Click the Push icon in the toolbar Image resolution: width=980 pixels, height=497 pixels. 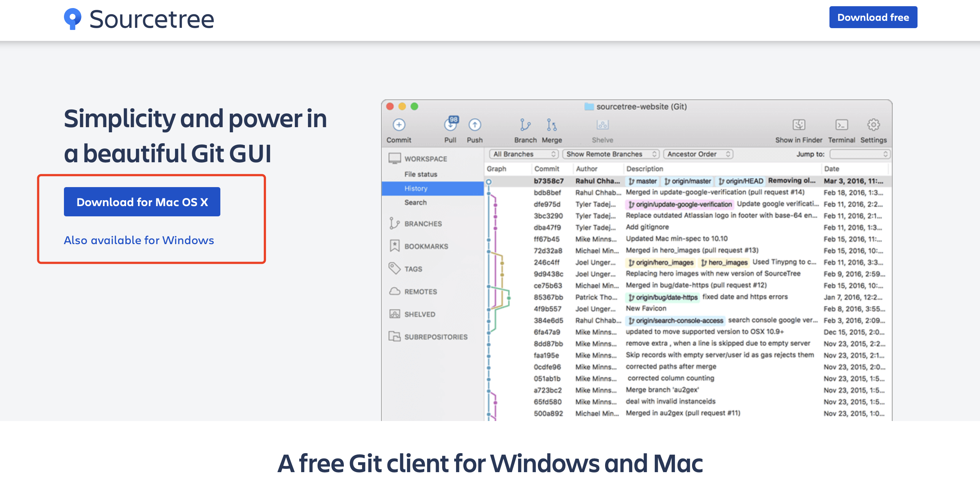[474, 126]
